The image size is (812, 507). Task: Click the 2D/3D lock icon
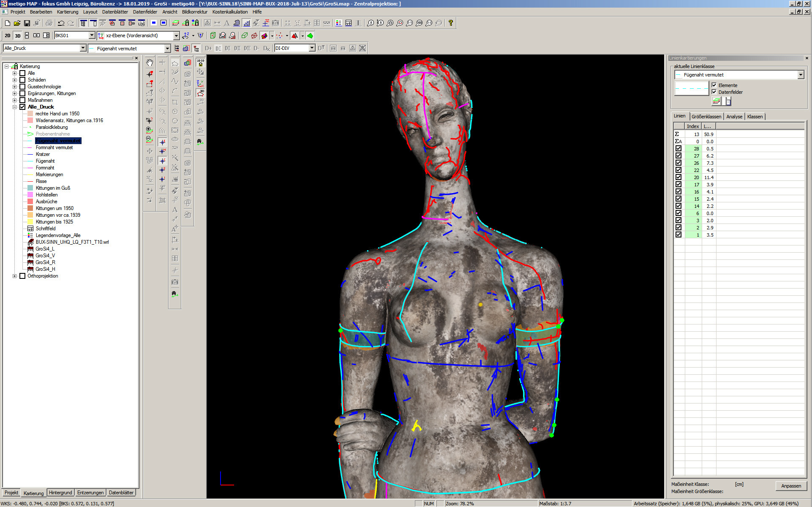(200, 63)
